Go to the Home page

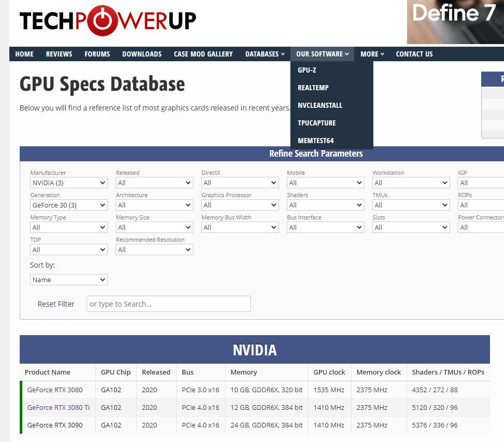tap(24, 54)
